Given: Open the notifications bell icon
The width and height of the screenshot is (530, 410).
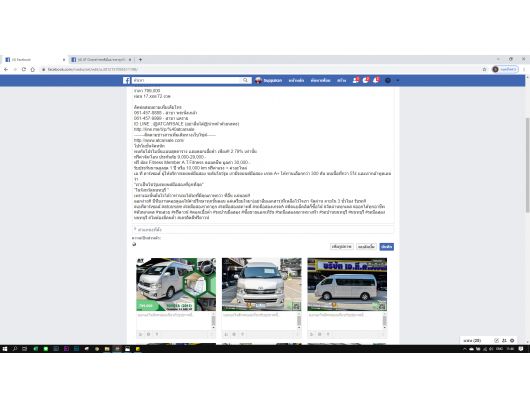Looking at the screenshot, I should click(x=376, y=80).
